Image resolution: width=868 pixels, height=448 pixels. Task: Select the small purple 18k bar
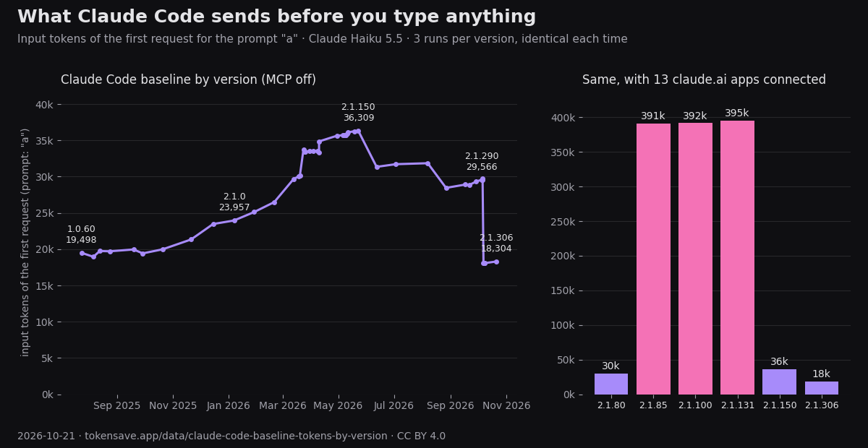tap(822, 388)
